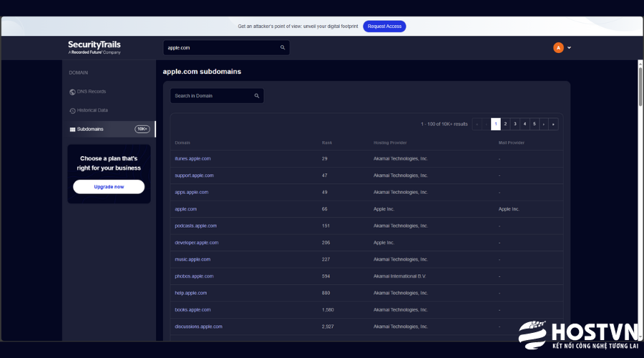
Task: Click the DNS Records globe icon
Action: click(x=72, y=92)
